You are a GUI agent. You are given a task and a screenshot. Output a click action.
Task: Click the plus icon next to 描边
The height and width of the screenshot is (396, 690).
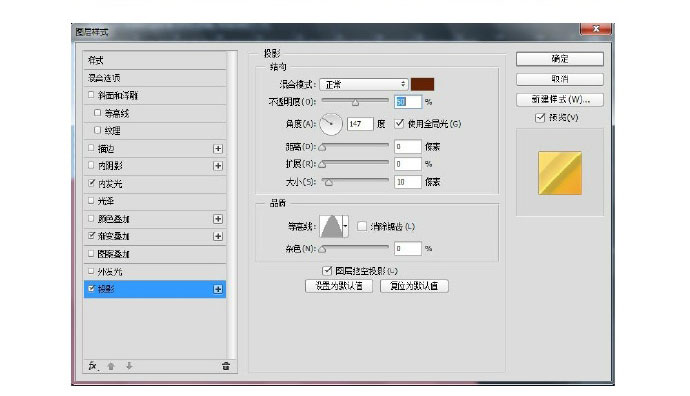pos(218,149)
